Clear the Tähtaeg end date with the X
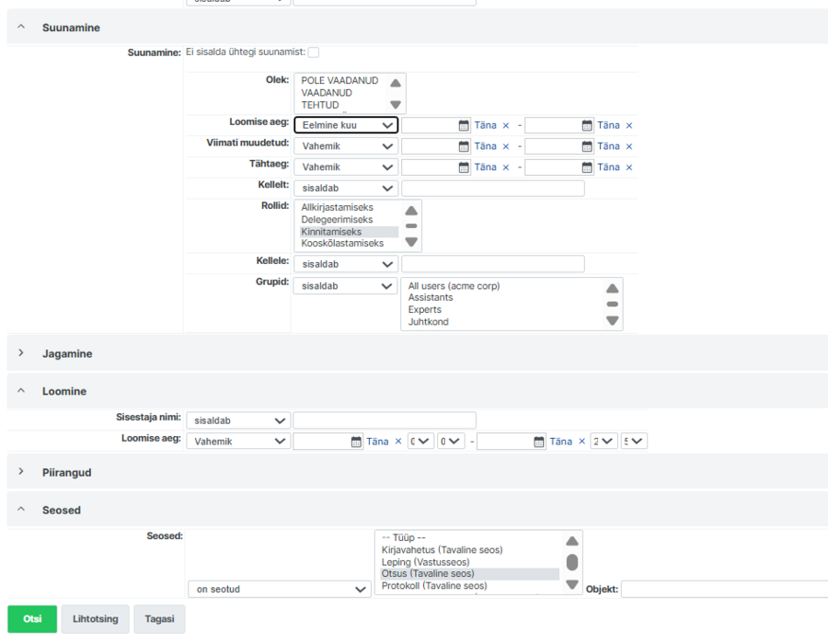The height and width of the screenshot is (644, 828). click(629, 167)
